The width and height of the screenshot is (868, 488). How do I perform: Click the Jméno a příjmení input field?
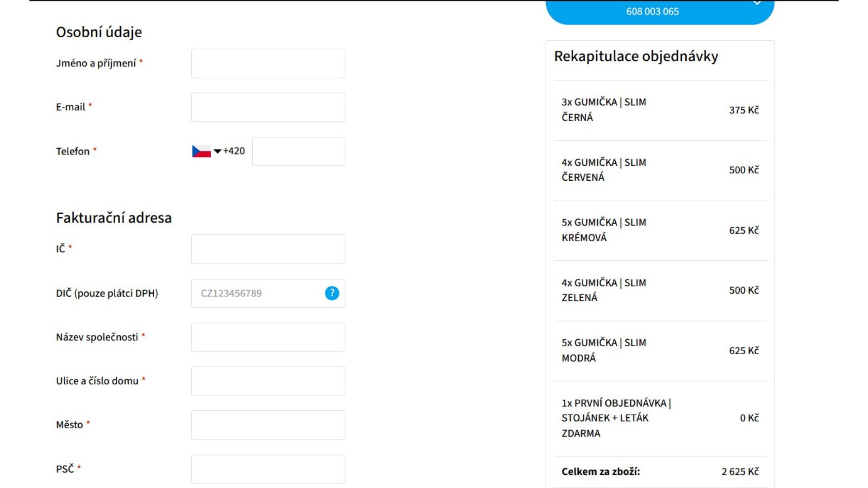pyautogui.click(x=268, y=63)
